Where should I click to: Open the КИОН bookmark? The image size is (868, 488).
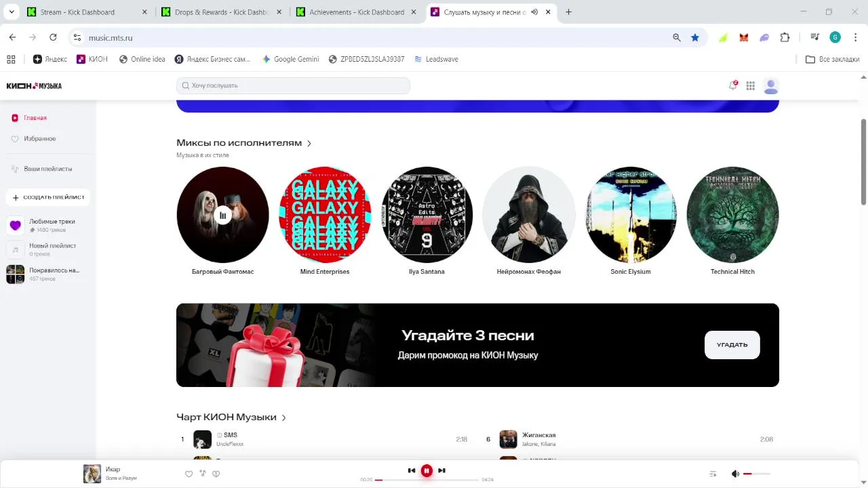tap(92, 60)
